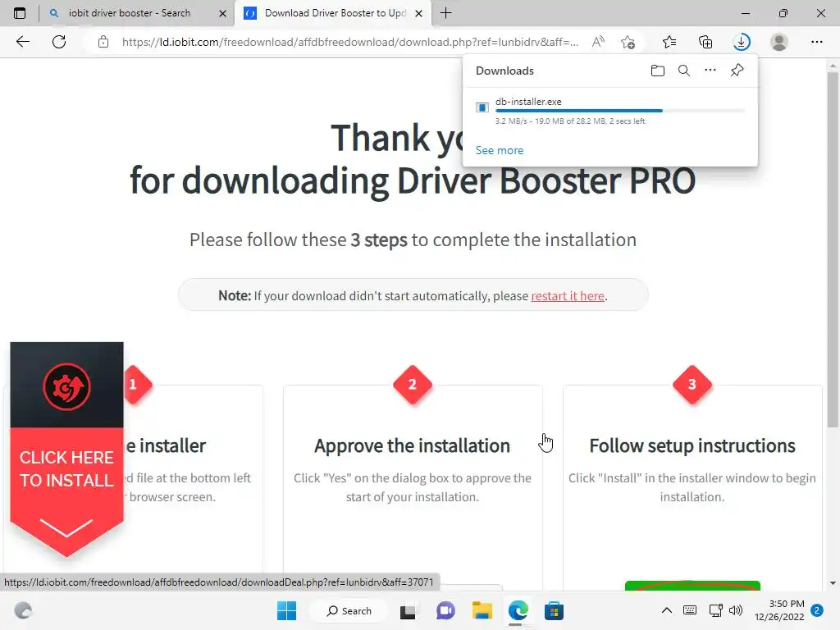This screenshot has height=630, width=840.
Task: Click the touch keyboard tray icon
Action: pyautogui.click(x=690, y=610)
